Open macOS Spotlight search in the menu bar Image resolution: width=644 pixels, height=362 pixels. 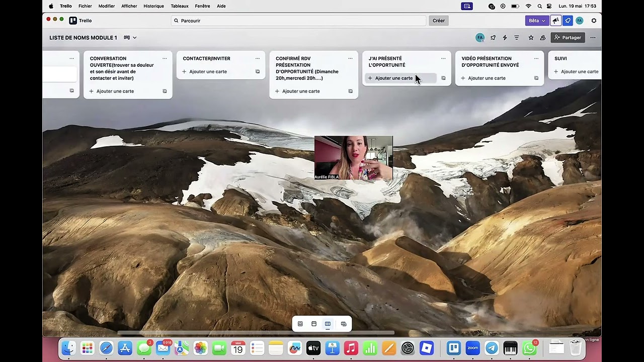click(x=540, y=6)
